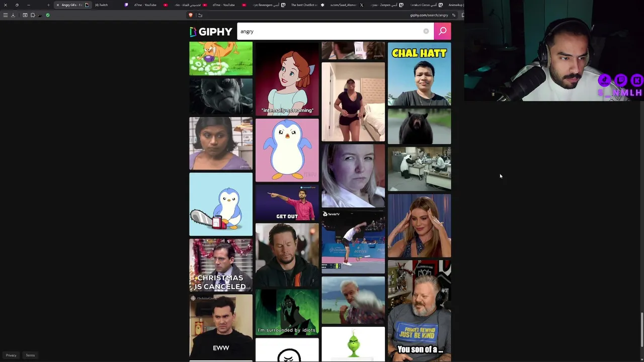Open the green Grinch GIF
This screenshot has height=362, width=644.
(353, 344)
